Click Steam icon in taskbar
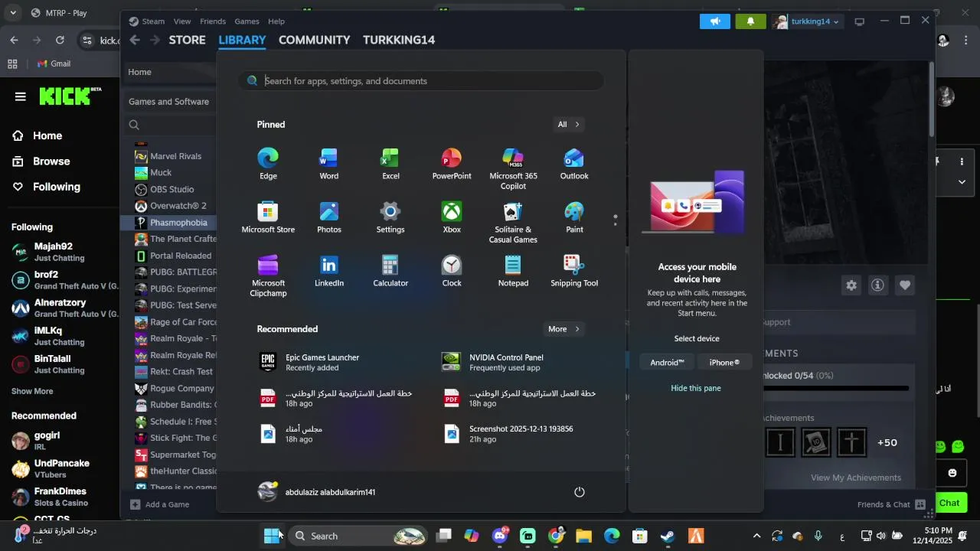Image resolution: width=980 pixels, height=551 pixels. coord(668,536)
